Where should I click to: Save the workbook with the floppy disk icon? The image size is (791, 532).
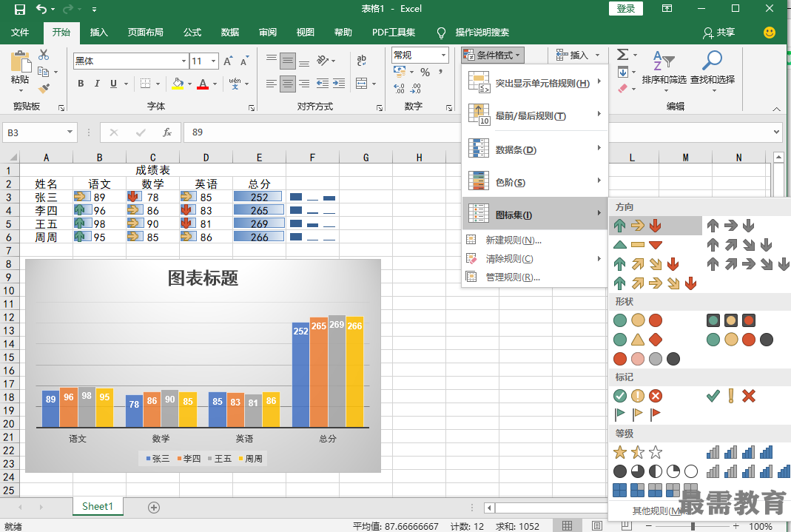click(20, 9)
